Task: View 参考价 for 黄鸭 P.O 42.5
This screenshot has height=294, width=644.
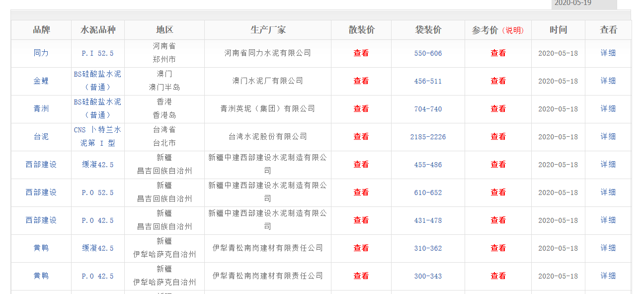Action: [x=498, y=276]
